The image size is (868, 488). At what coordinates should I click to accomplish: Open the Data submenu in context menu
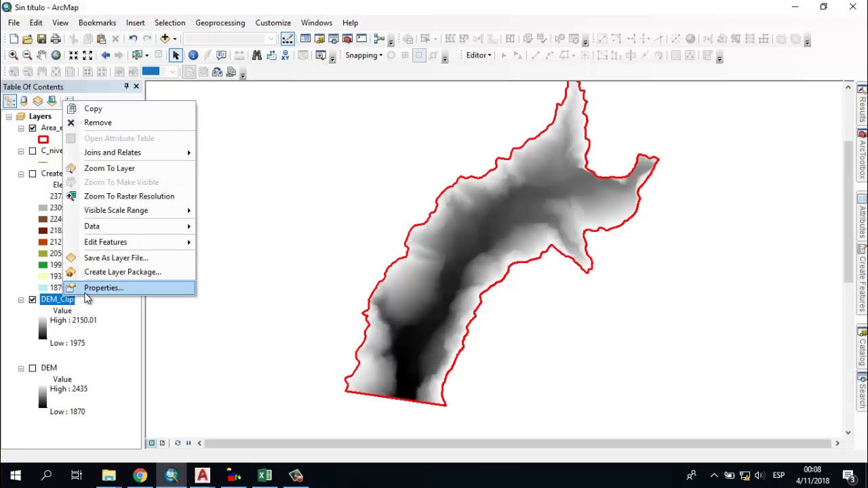click(129, 226)
